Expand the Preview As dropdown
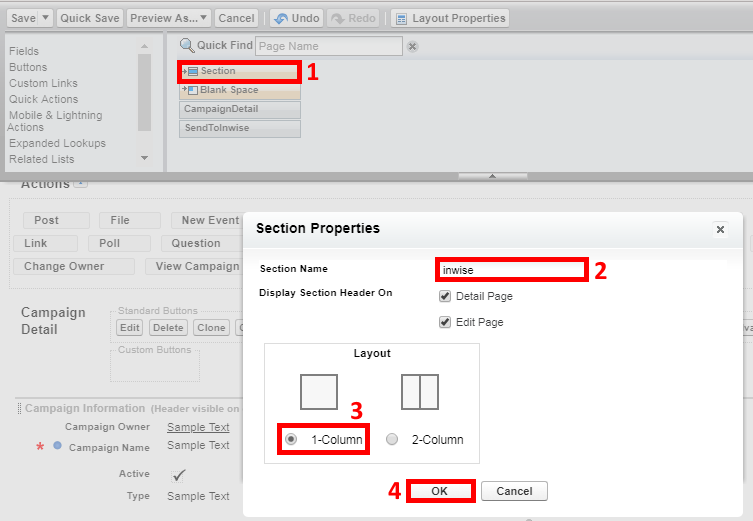This screenshot has height=521, width=753. [204, 18]
